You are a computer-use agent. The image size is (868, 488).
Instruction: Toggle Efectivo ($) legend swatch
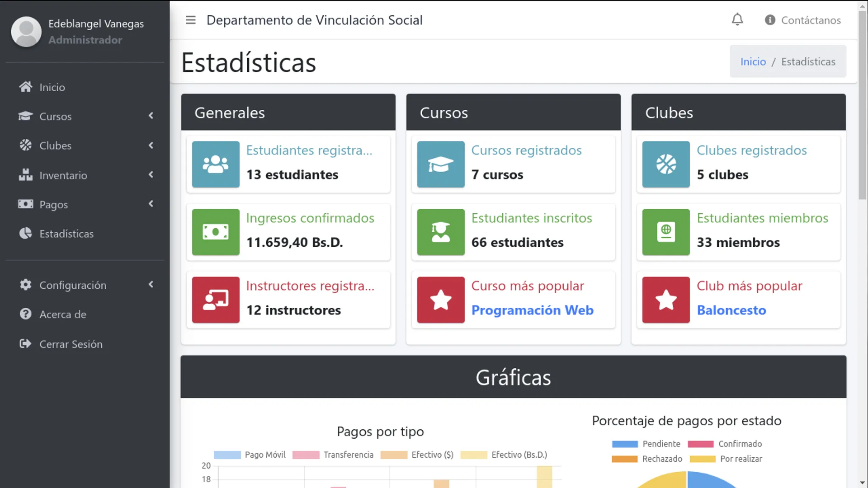(x=394, y=455)
